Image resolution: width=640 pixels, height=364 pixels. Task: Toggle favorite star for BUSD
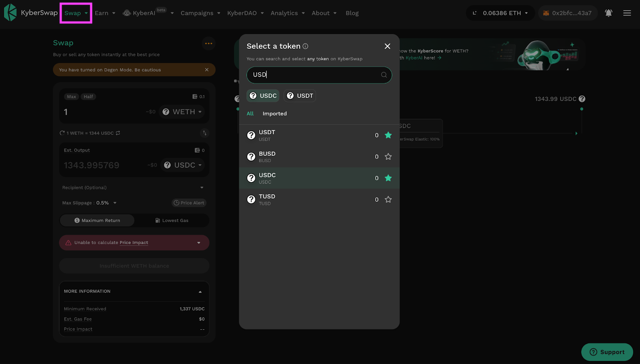point(388,157)
